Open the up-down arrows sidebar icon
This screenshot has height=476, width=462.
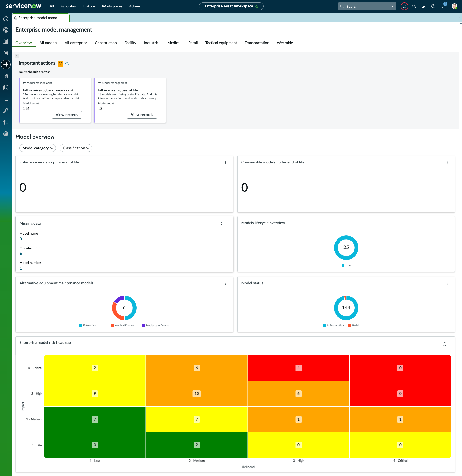pyautogui.click(x=6, y=122)
